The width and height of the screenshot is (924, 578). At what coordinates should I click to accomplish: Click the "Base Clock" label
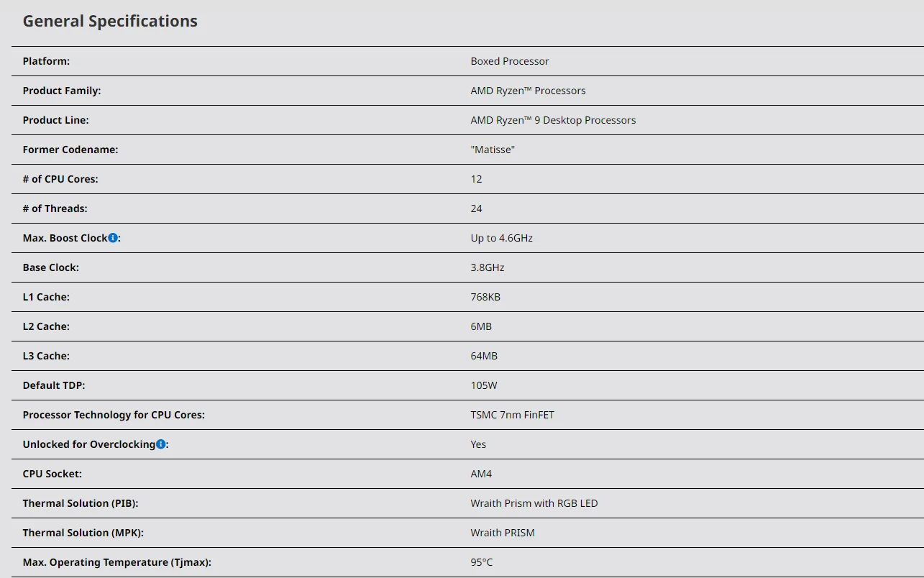click(50, 267)
